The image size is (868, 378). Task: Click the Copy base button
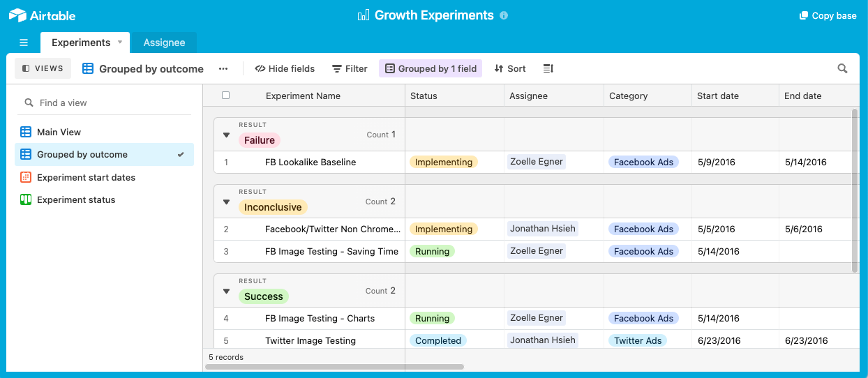click(828, 15)
